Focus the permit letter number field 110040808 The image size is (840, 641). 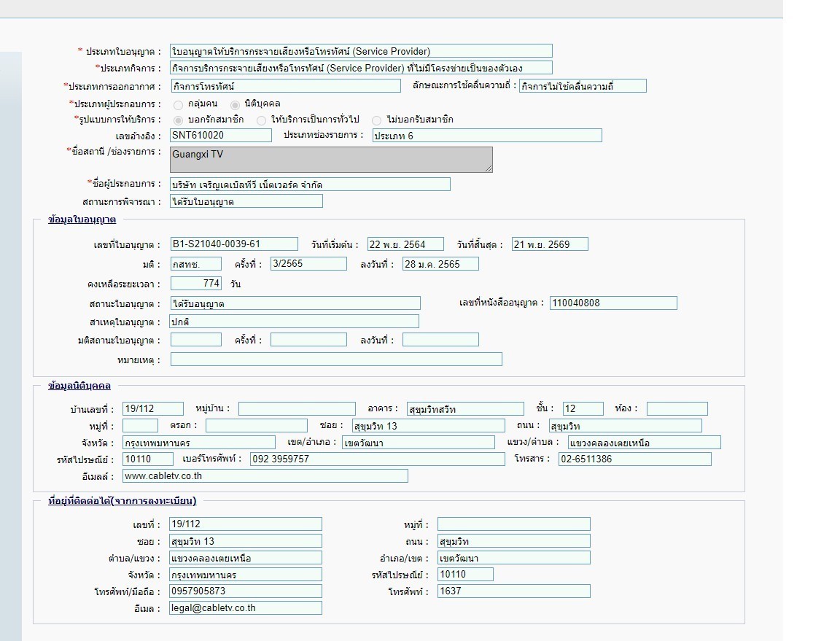[x=613, y=303]
